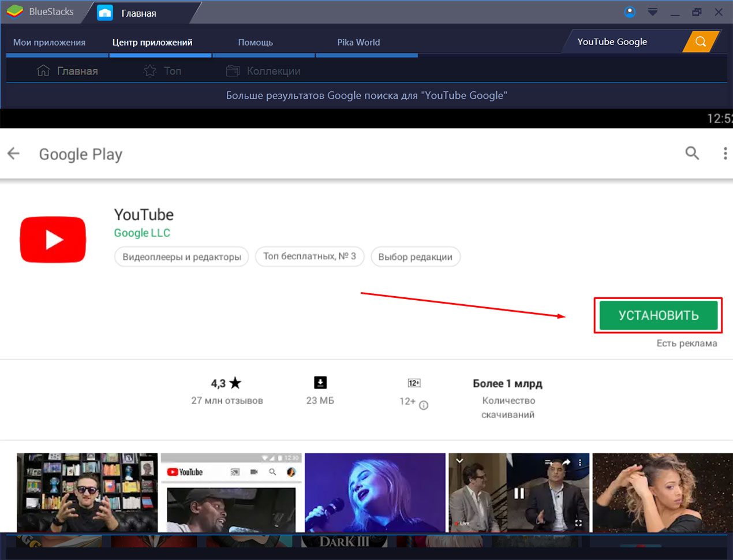Image resolution: width=733 pixels, height=560 pixels.
Task: Open the Google LLC developer link
Action: tap(142, 233)
